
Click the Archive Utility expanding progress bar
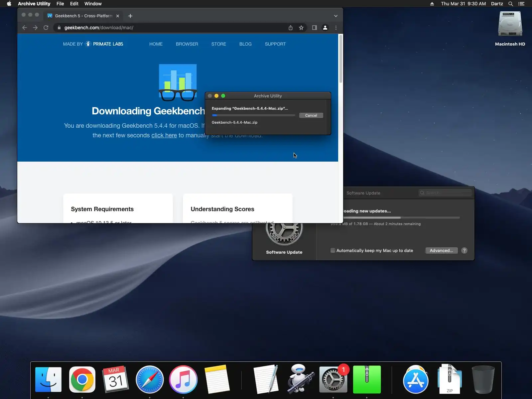point(253,115)
